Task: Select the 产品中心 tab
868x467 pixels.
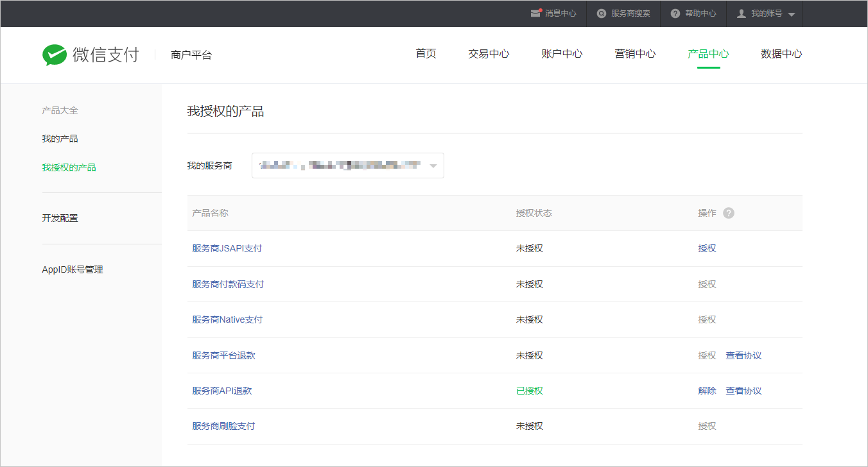Action: coord(708,54)
